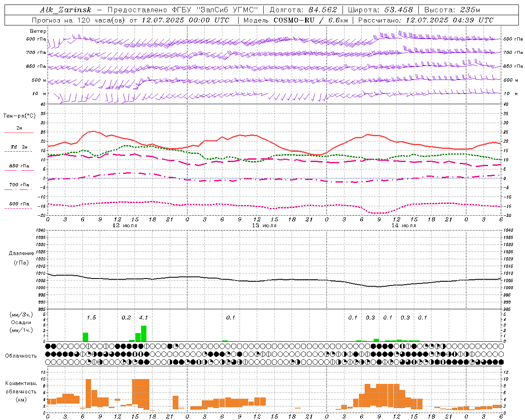Click the '(мм/1ч.)' units label
Screen dimensions: 525x420
click(21, 330)
